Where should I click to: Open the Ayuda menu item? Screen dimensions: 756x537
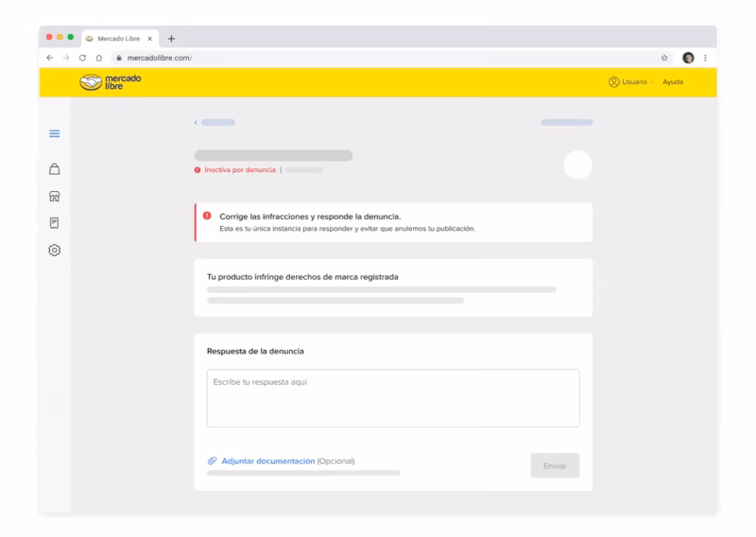pyautogui.click(x=673, y=82)
